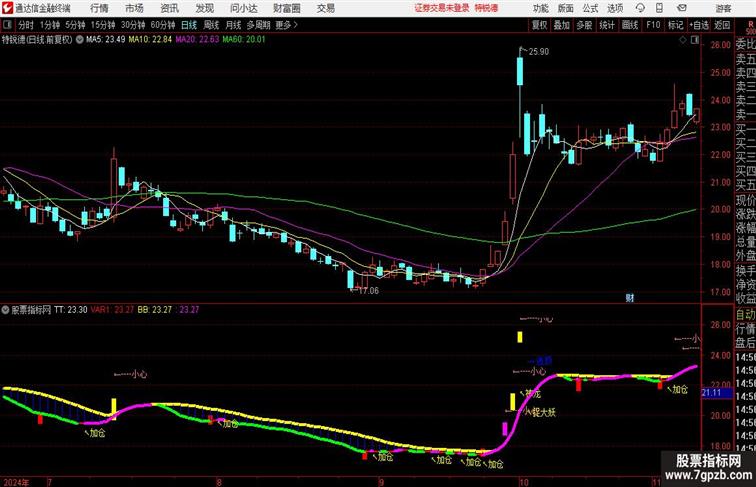Click the green MA60: 20.01 label
The image size is (756, 487).
click(x=244, y=40)
